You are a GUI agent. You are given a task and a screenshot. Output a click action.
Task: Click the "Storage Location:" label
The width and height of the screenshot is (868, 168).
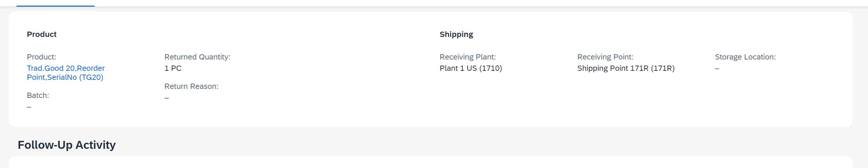click(x=745, y=57)
